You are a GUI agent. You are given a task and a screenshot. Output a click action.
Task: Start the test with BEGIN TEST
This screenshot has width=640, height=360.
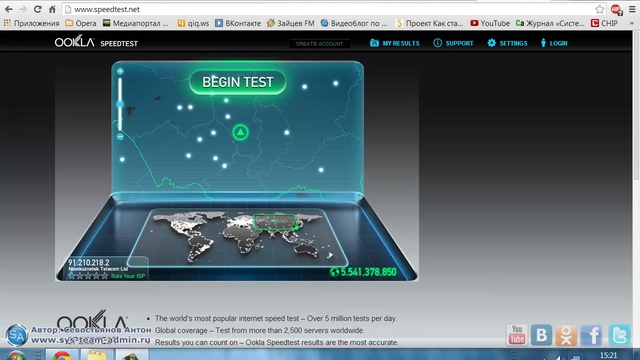point(238,82)
